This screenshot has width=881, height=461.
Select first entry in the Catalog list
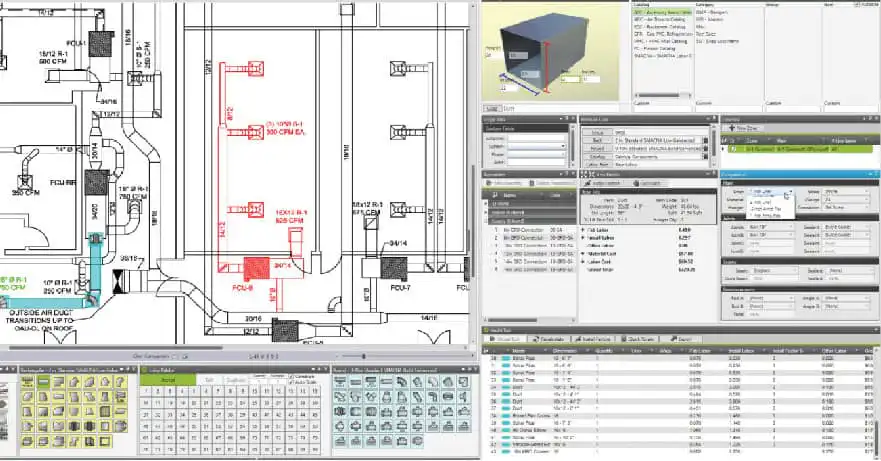662,12
